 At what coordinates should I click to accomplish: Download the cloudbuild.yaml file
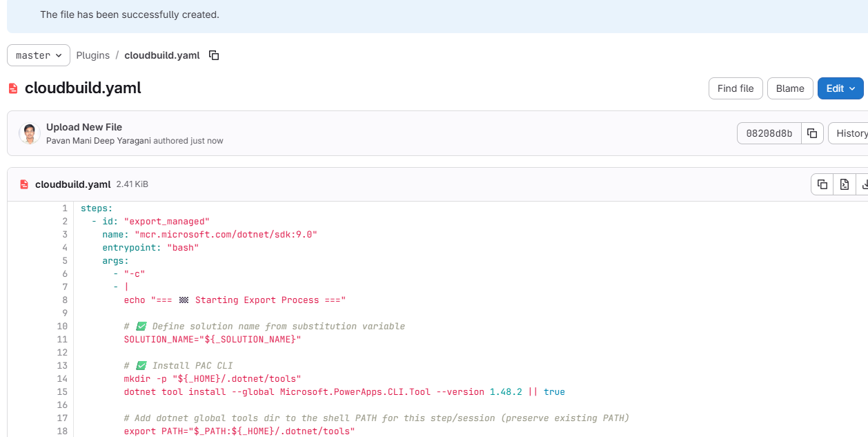[863, 184]
